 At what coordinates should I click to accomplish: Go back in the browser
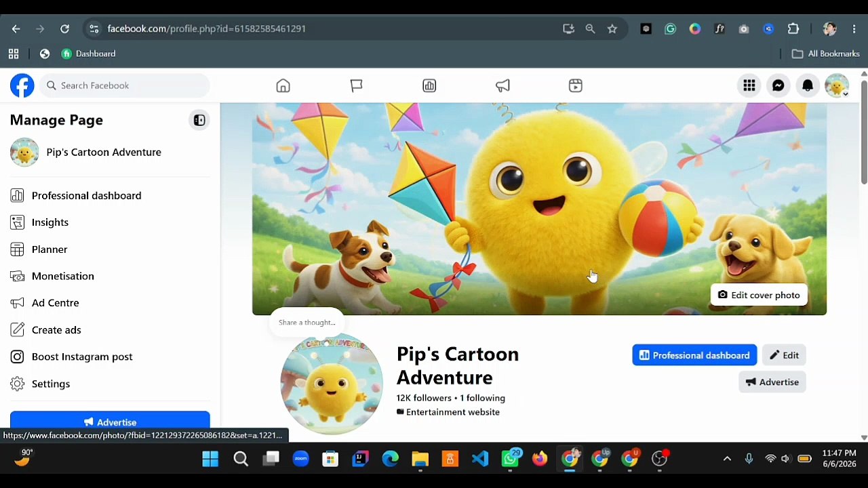(16, 28)
